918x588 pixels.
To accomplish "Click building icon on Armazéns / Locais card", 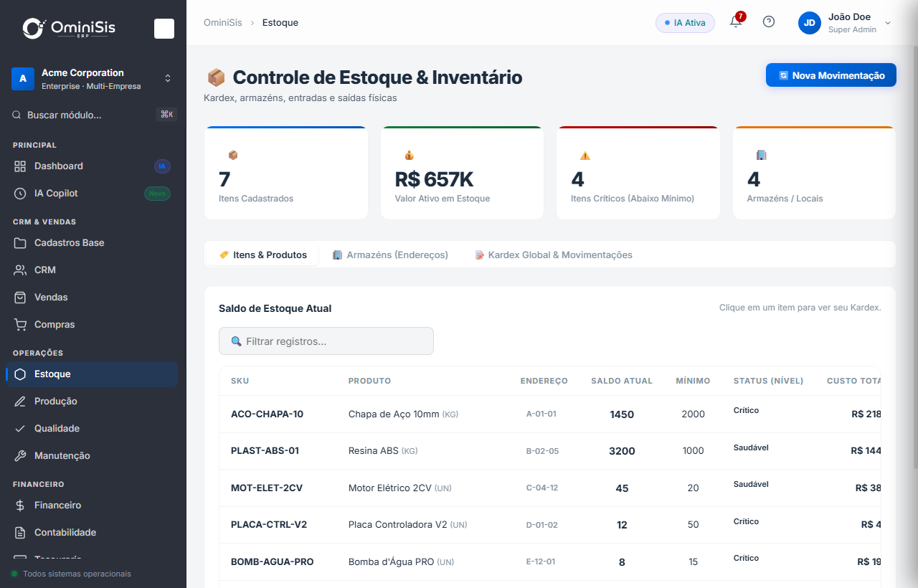I will (x=761, y=155).
